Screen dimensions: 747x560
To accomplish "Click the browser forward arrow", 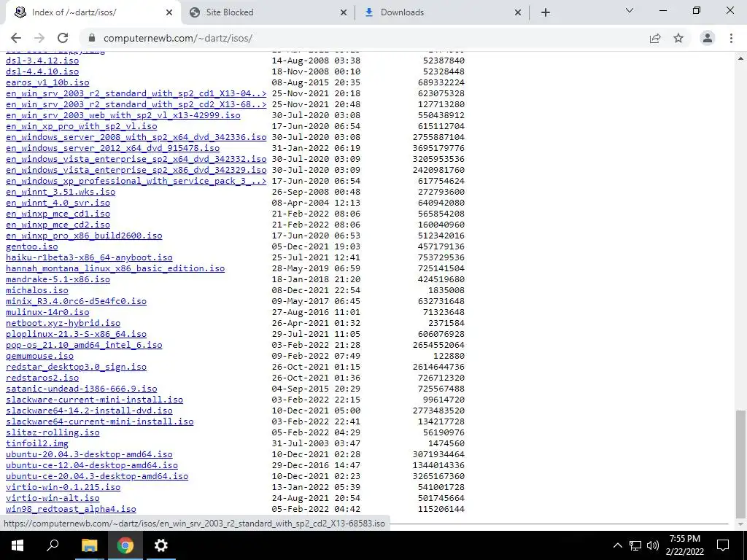I will pyautogui.click(x=39, y=38).
